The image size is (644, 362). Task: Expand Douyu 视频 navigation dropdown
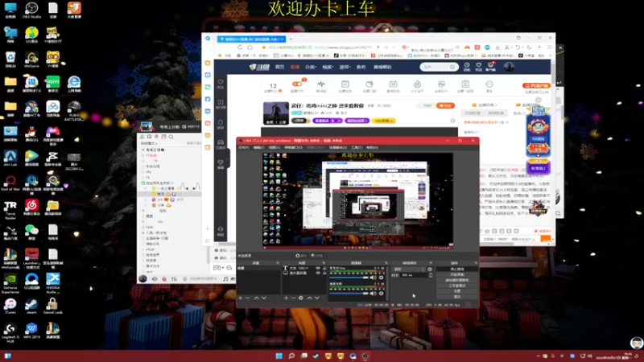point(328,67)
